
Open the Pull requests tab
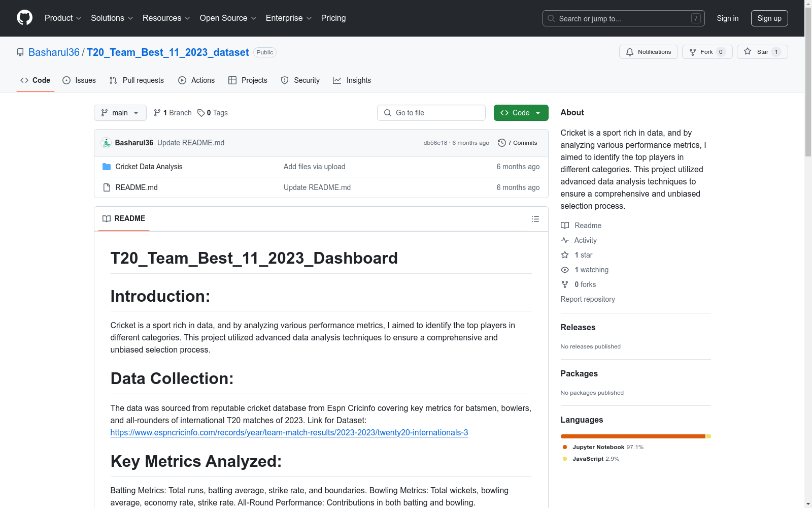click(x=137, y=80)
